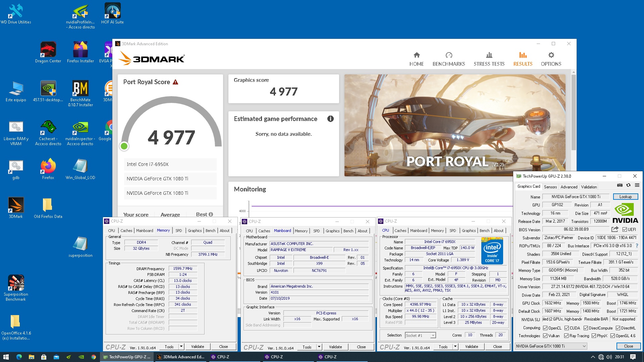Show hidden system tray icons chevron
Screen dimensions: 644x362
click(593, 357)
